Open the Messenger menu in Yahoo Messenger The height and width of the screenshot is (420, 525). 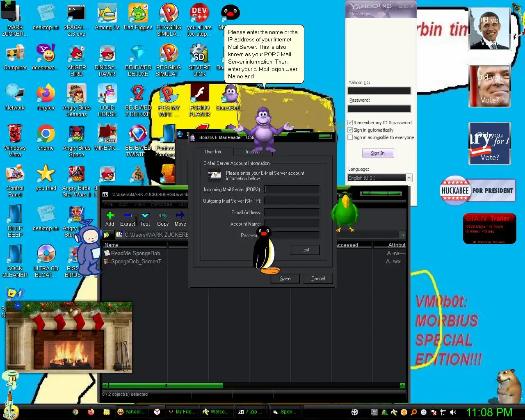pyautogui.click(x=360, y=14)
